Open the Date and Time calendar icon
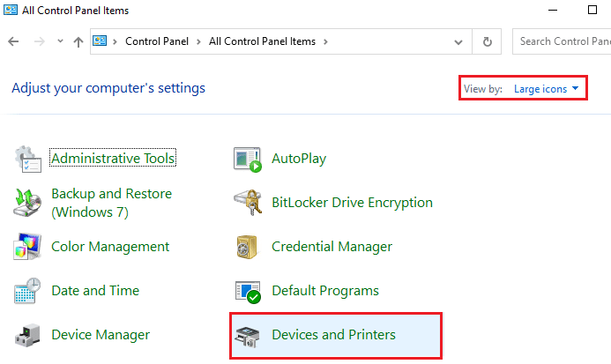611x364 pixels. tap(27, 290)
